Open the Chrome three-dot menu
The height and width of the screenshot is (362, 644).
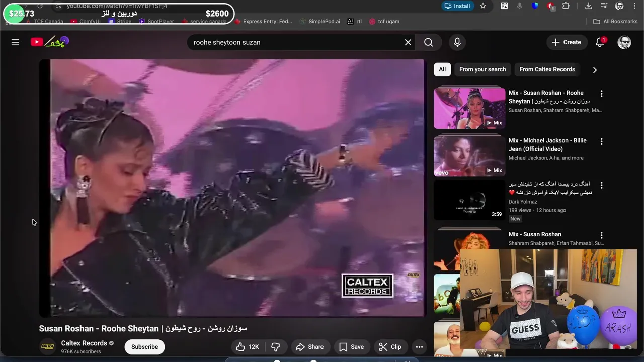pos(634,6)
